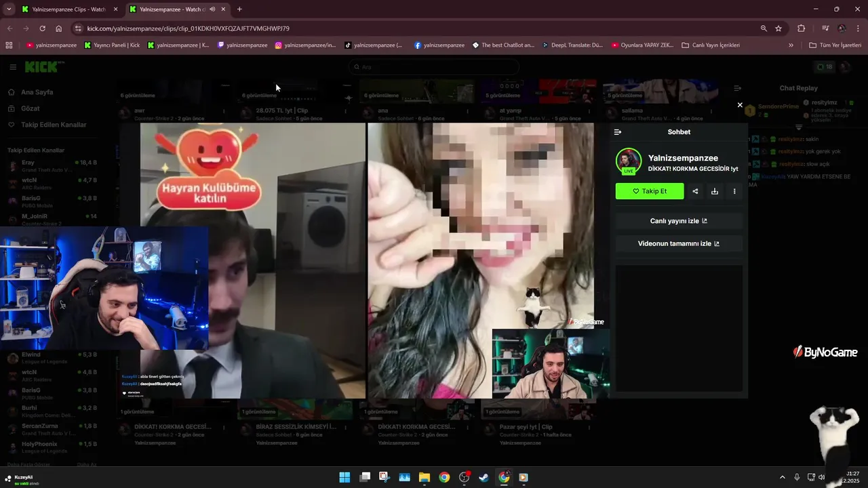Open the page zoom control

764,28
